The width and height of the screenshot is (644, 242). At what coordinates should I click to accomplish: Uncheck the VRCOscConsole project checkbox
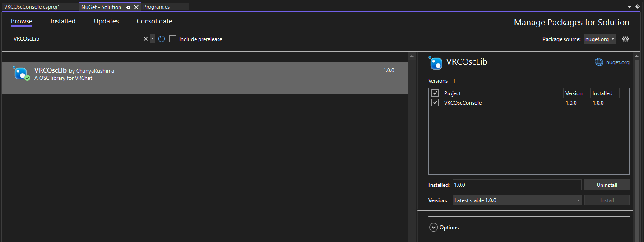(435, 102)
